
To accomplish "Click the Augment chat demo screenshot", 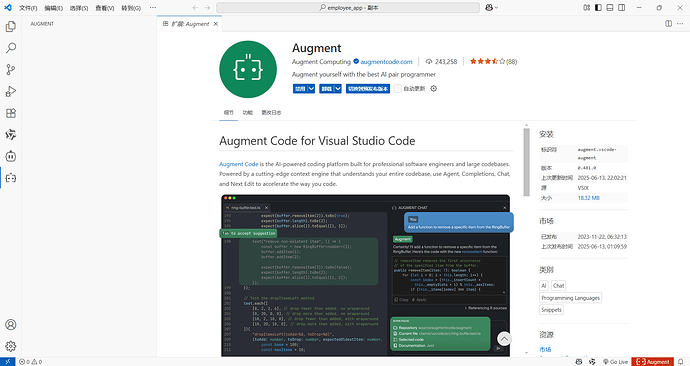I will point(365,275).
